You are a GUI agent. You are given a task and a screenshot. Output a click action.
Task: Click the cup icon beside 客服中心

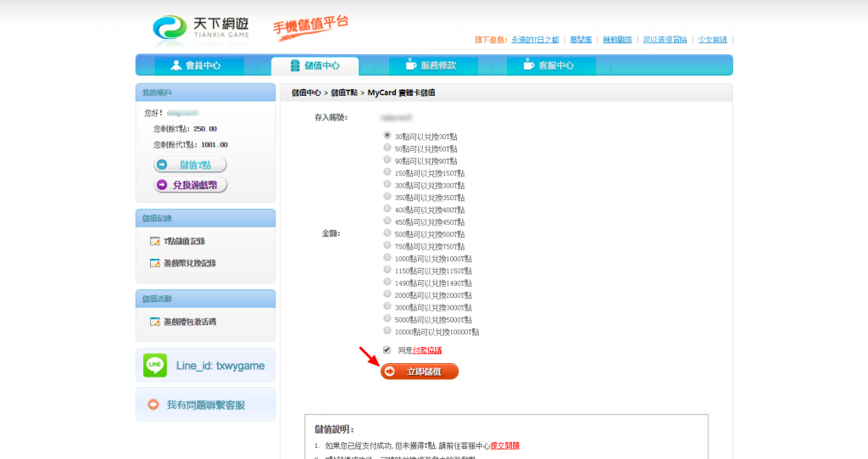[x=529, y=64]
